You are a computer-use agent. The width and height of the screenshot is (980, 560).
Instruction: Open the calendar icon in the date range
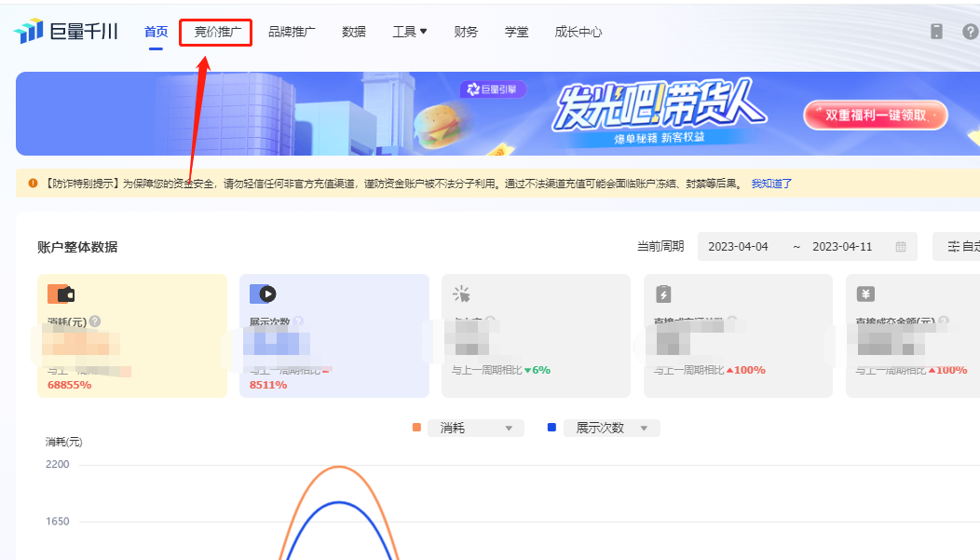pyautogui.click(x=901, y=246)
